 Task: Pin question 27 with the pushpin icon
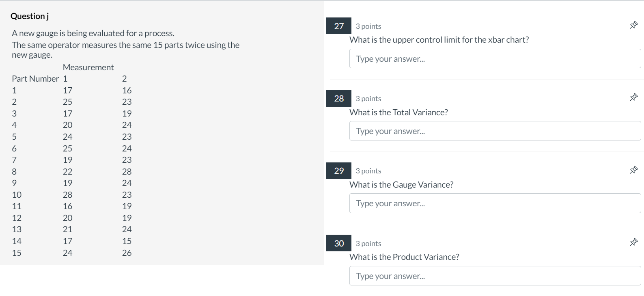633,25
